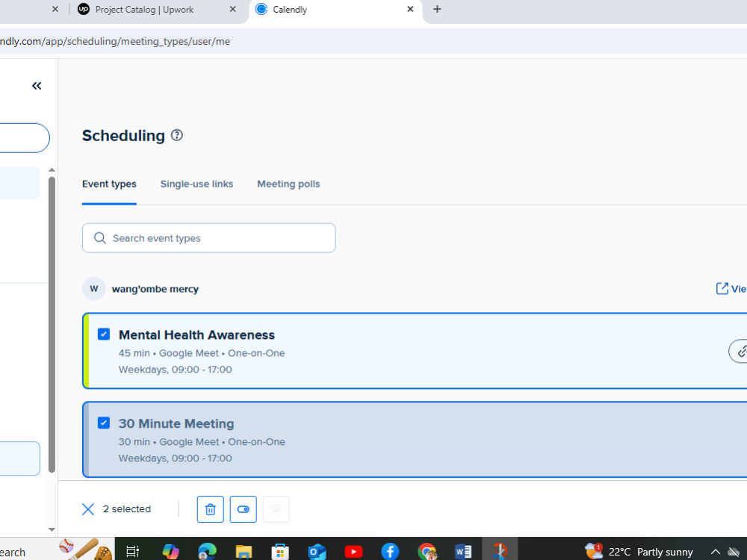
Task: Click the cloud sync tray icon
Action: (735, 552)
